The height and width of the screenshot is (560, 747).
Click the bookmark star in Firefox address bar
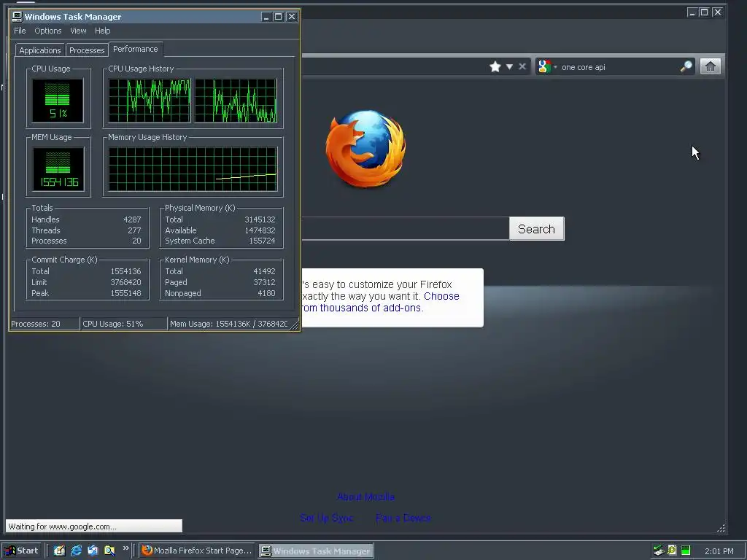pos(495,66)
